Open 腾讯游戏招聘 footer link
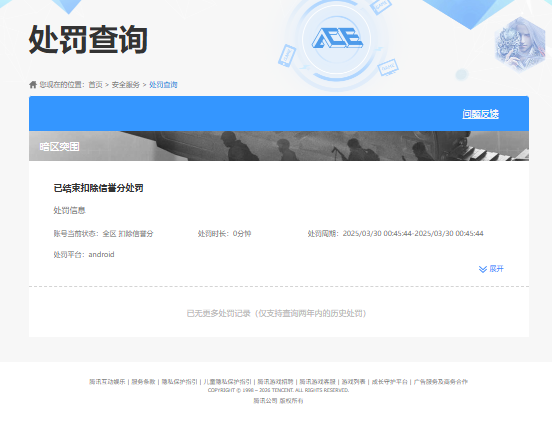The width and height of the screenshot is (552, 421). (275, 382)
